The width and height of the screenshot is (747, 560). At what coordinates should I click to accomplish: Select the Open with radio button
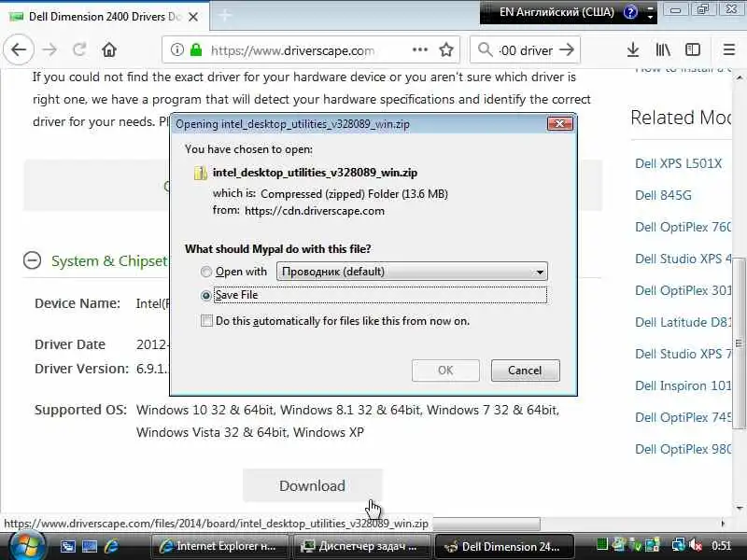tap(205, 272)
